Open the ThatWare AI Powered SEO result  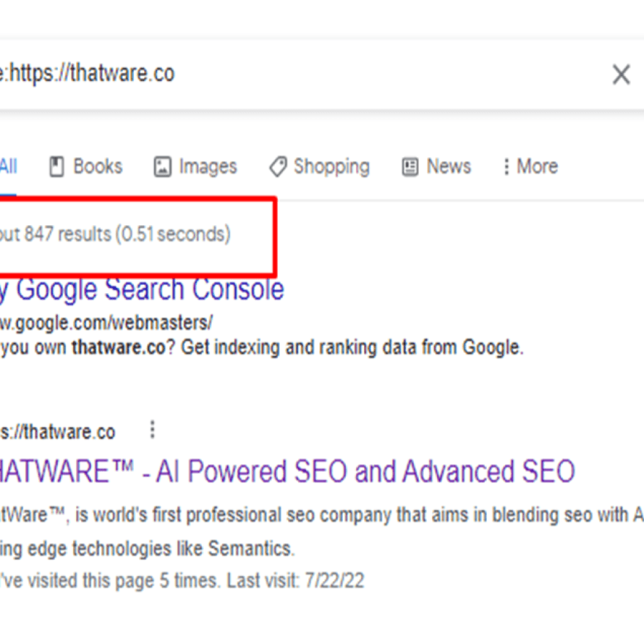pos(287,471)
